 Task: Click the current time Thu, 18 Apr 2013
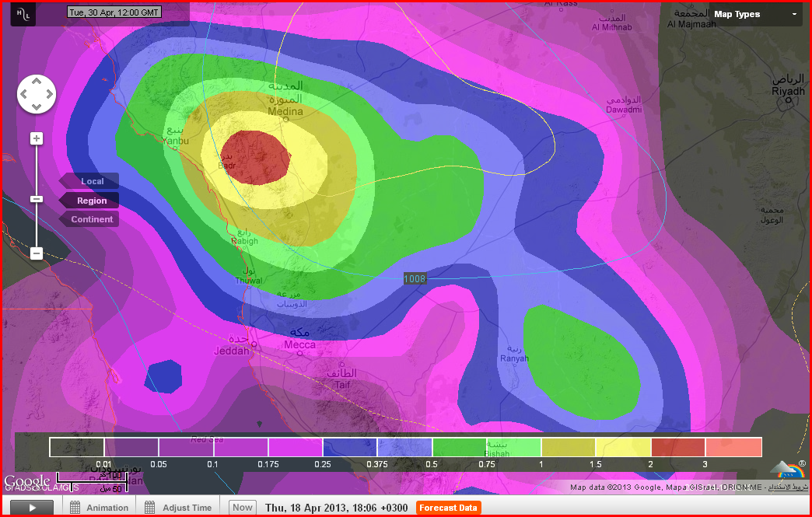click(337, 508)
